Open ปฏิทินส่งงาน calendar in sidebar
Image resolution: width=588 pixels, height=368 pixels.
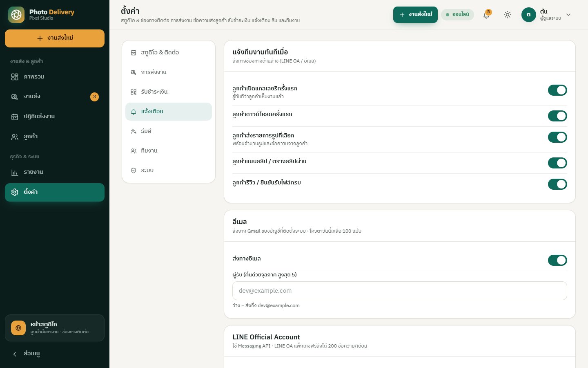click(55, 117)
